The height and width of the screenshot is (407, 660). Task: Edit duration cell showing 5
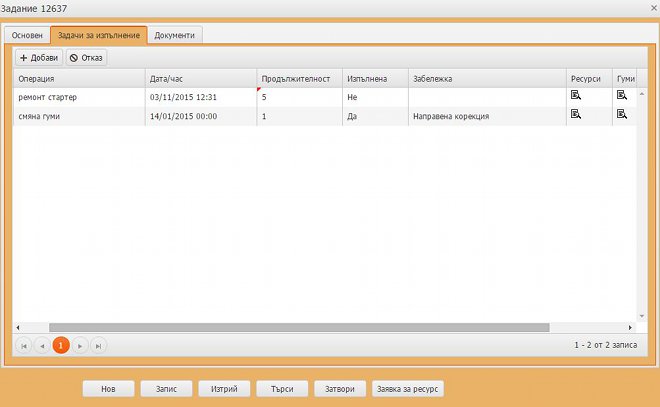pyautogui.click(x=298, y=97)
